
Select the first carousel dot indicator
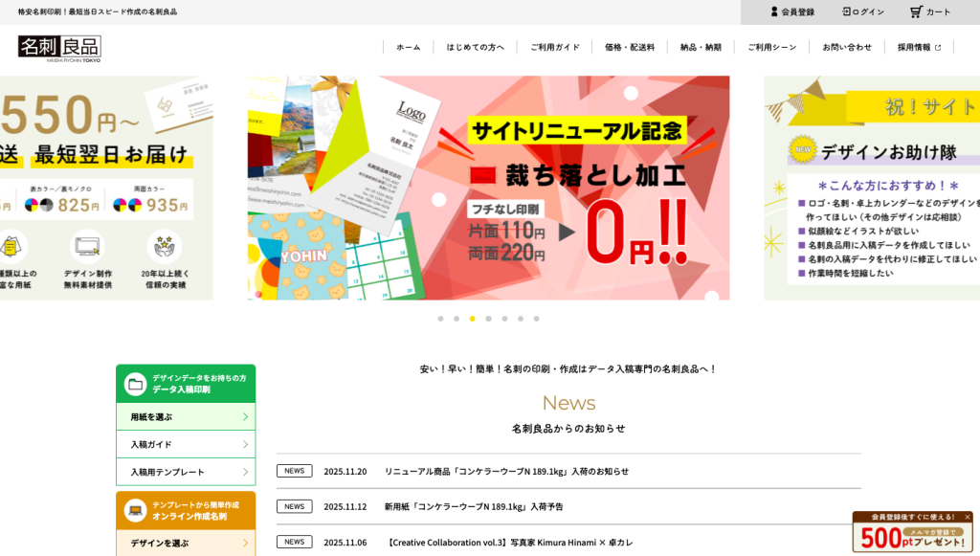440,319
